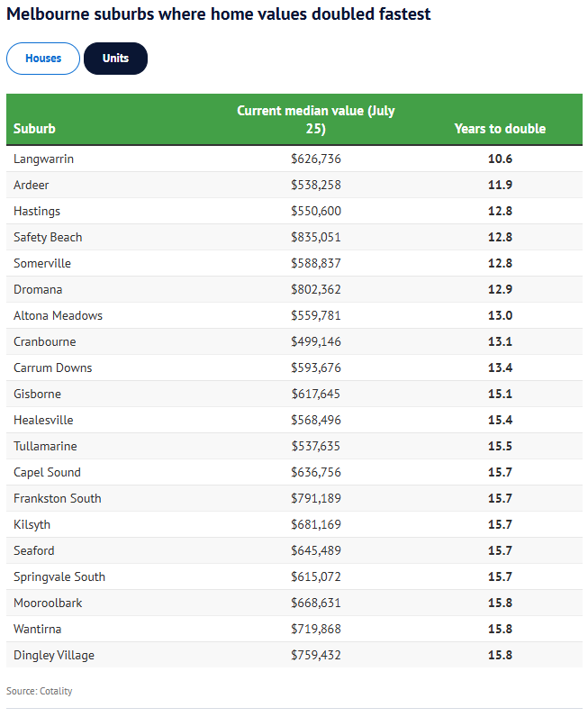Select the Altona Meadows suburb cell

pos(59,315)
